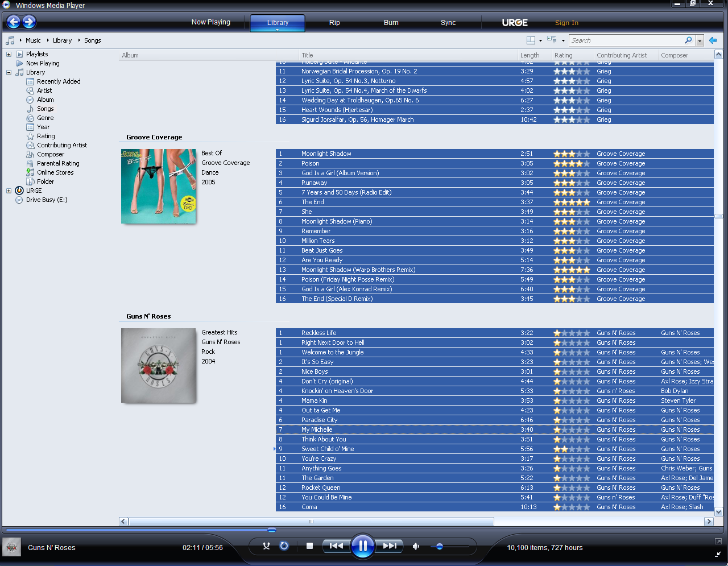Viewport: 728px width, 566px height.
Task: Turn shuffle on or off
Action: (x=266, y=546)
